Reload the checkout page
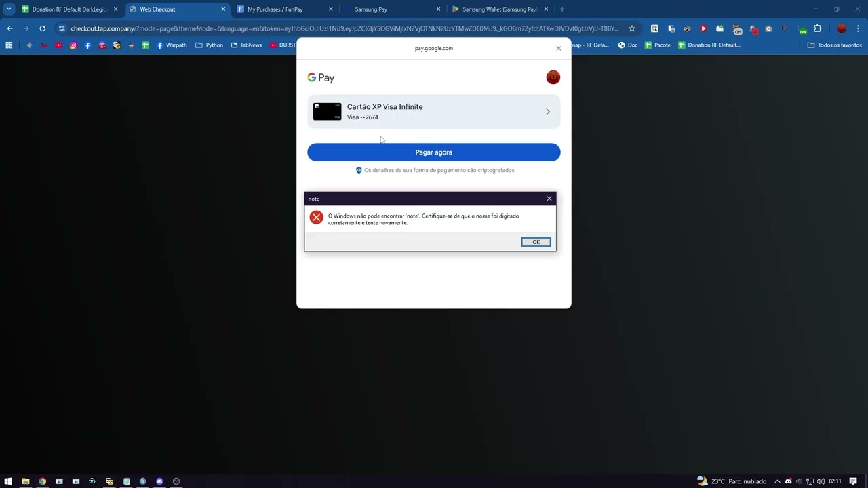 (42, 28)
